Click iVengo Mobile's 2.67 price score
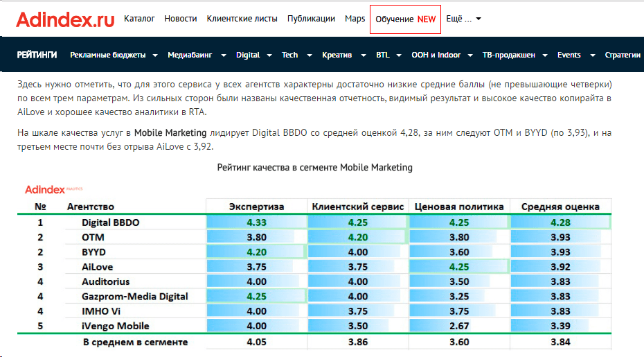The height and width of the screenshot is (357, 644). pos(459,326)
